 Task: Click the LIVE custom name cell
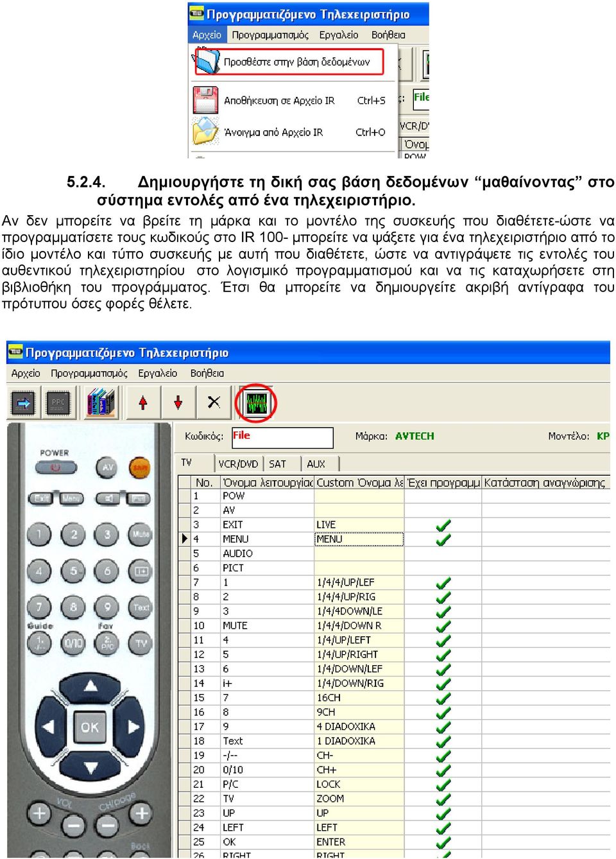(359, 525)
